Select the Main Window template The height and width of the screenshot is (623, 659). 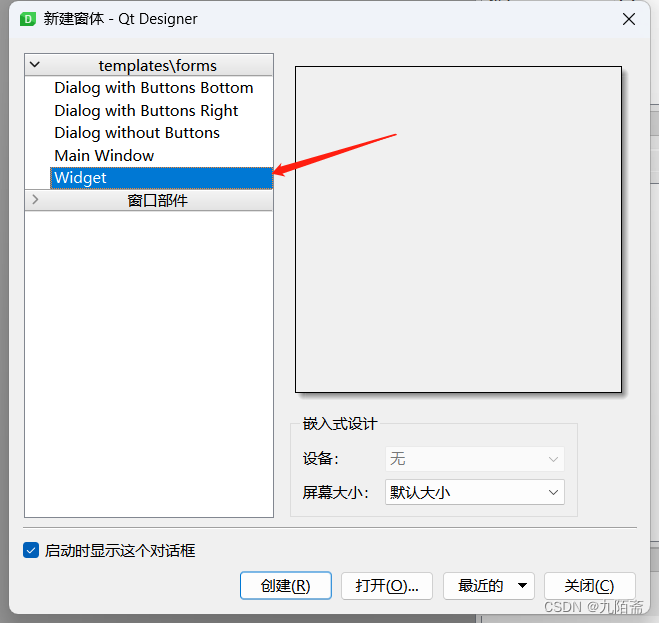pyautogui.click(x=104, y=156)
